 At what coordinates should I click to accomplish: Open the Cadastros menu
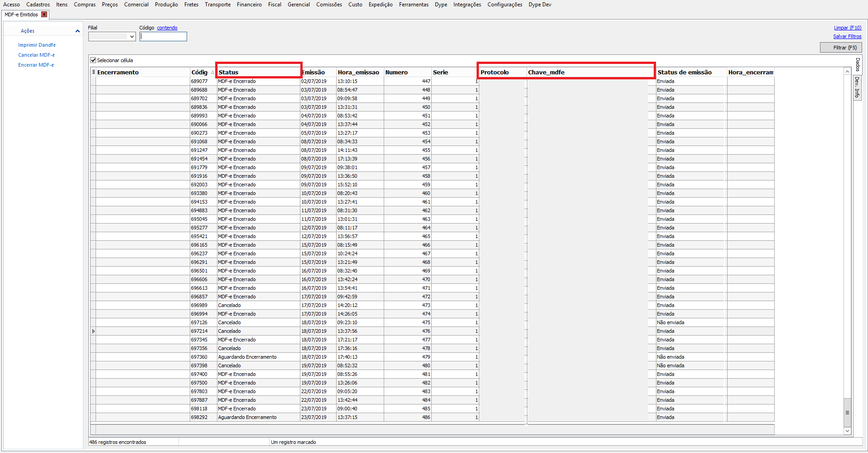pyautogui.click(x=38, y=5)
